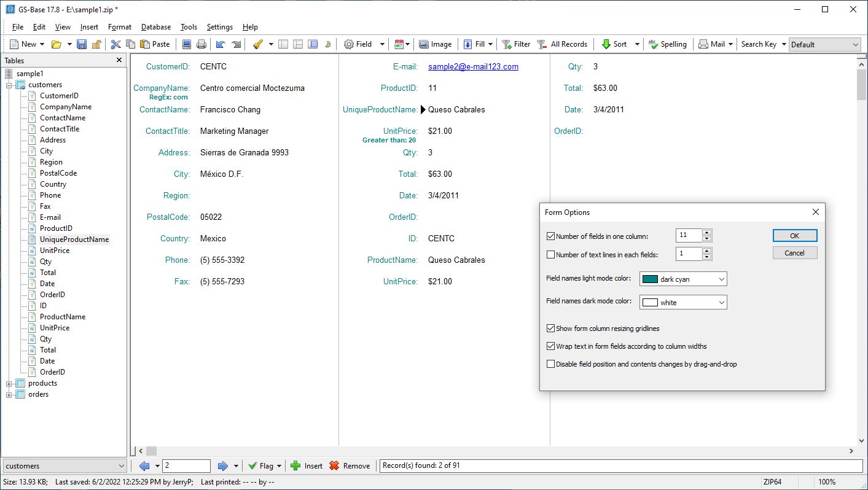868x490 pixels.
Task: Click the Undo arrow icon
Action: point(221,44)
